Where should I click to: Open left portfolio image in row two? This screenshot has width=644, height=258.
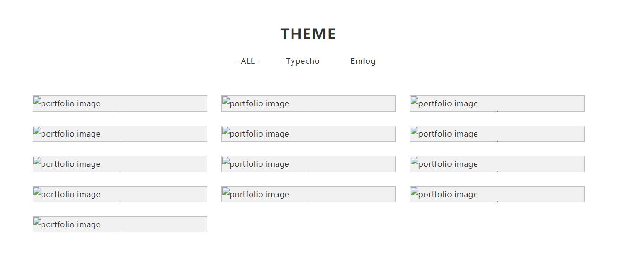pyautogui.click(x=120, y=134)
